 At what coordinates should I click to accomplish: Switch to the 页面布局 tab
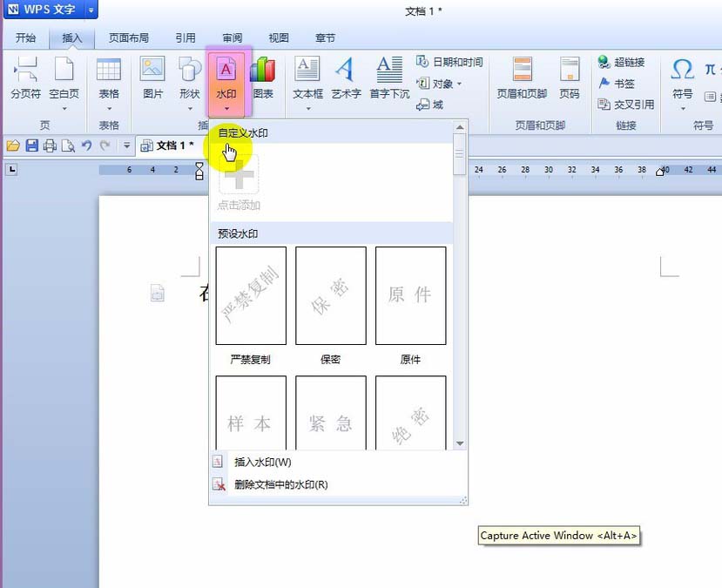(129, 37)
